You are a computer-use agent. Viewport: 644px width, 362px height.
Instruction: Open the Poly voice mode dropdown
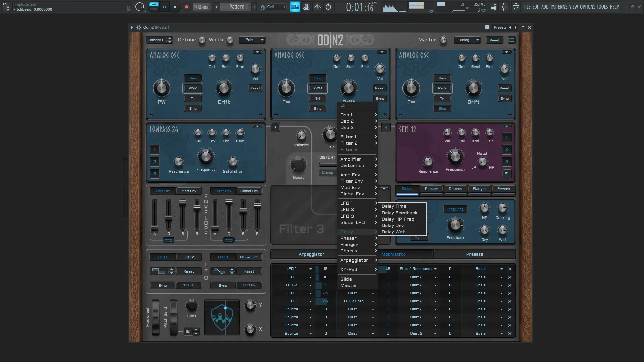point(252,40)
